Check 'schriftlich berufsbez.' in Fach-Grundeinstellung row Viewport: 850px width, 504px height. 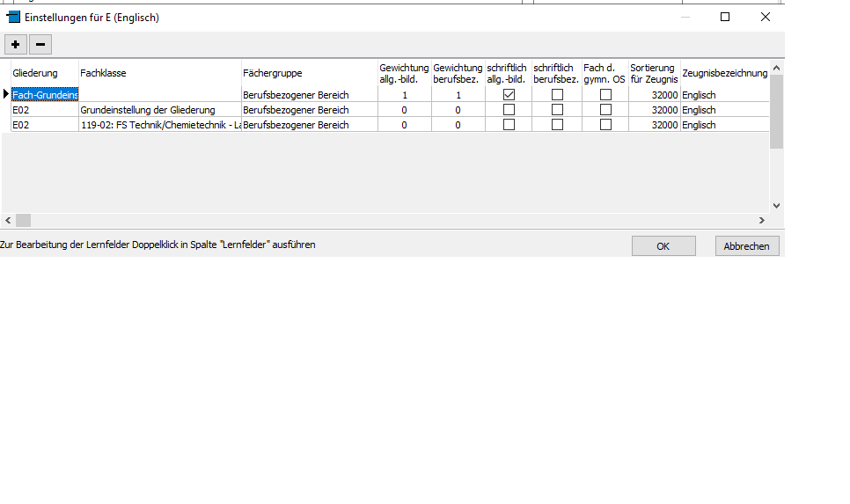coord(557,94)
